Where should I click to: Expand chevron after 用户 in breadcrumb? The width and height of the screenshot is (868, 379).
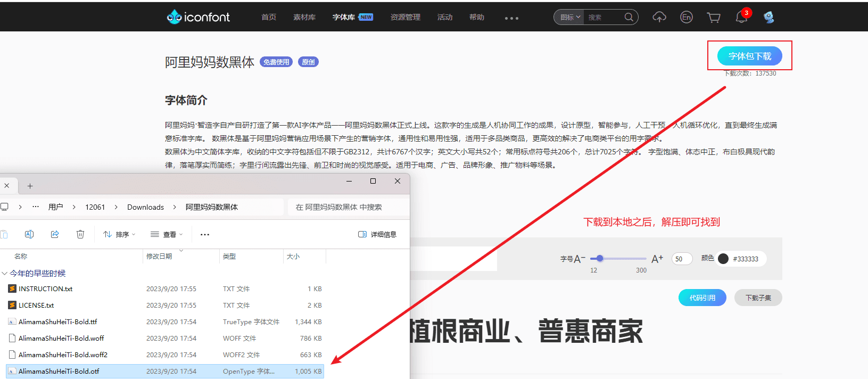[x=74, y=207]
